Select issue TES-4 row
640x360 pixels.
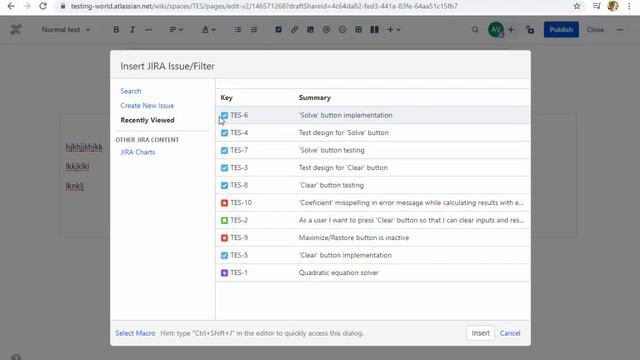pyautogui.click(x=373, y=133)
